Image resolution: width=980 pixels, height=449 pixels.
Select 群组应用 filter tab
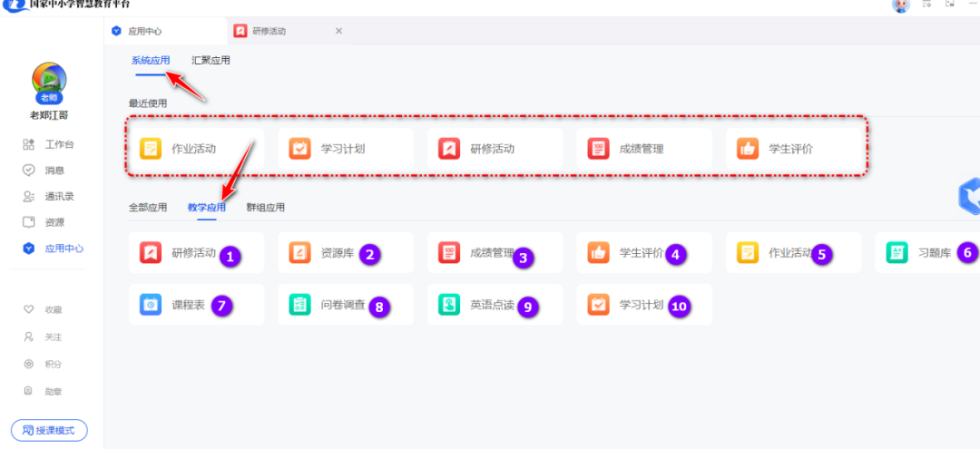coord(266,208)
